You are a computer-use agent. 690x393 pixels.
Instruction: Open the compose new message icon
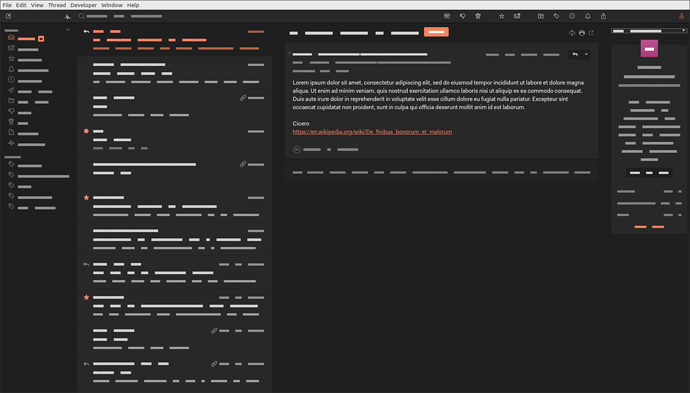[8, 16]
